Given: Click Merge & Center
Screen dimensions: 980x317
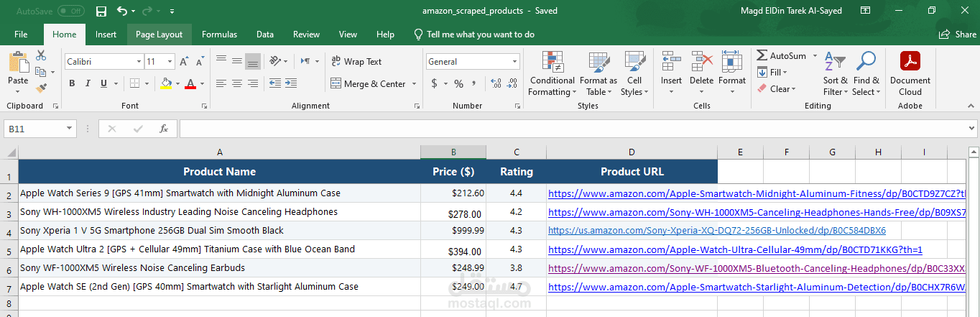Looking at the screenshot, I should pos(369,84).
